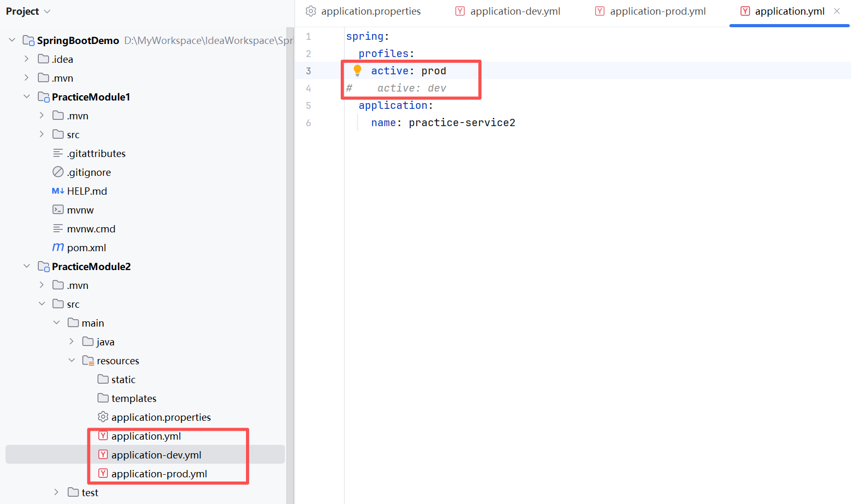Click the application.properties gear icon in tree
Viewport: 851px width, 504px height.
coord(103,417)
